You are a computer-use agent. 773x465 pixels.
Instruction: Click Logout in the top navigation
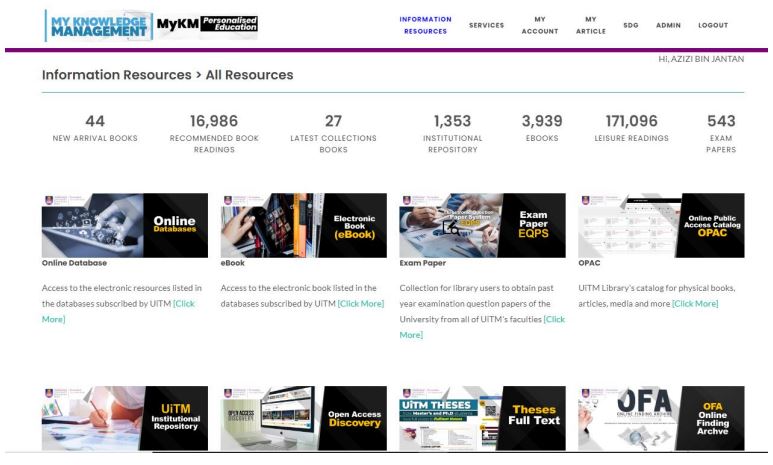pos(713,25)
